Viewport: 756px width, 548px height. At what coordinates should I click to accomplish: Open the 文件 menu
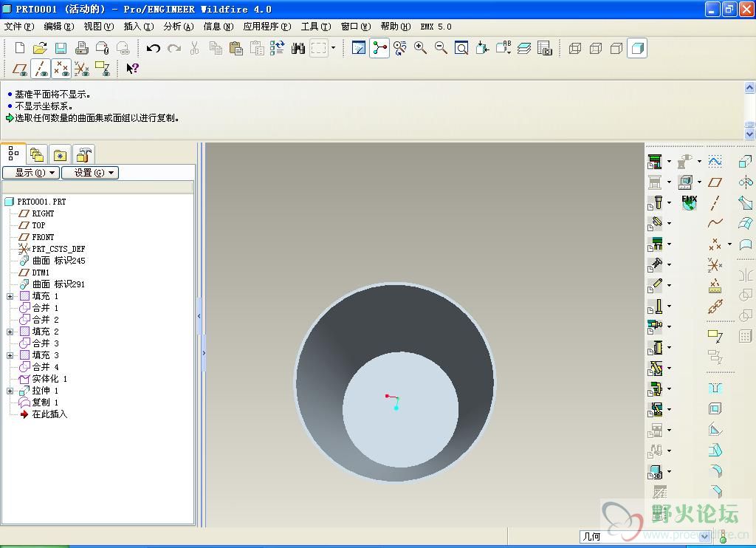tap(19, 27)
